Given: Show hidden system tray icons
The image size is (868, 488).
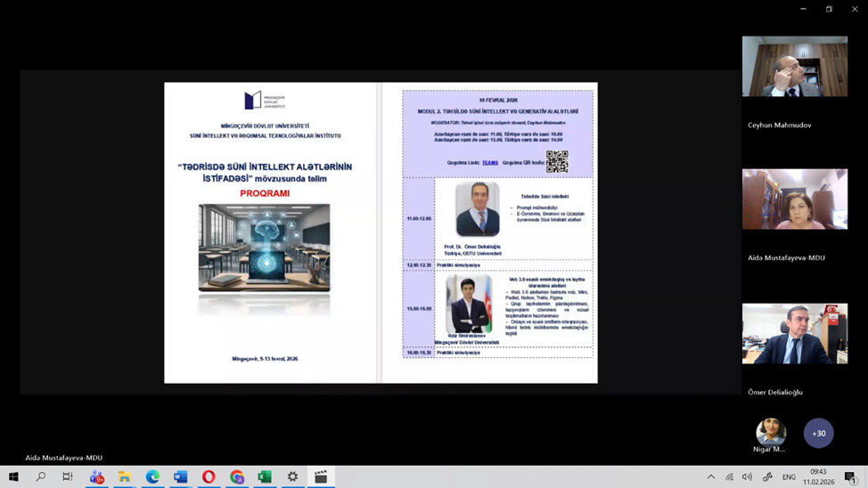Looking at the screenshot, I should coord(710,477).
